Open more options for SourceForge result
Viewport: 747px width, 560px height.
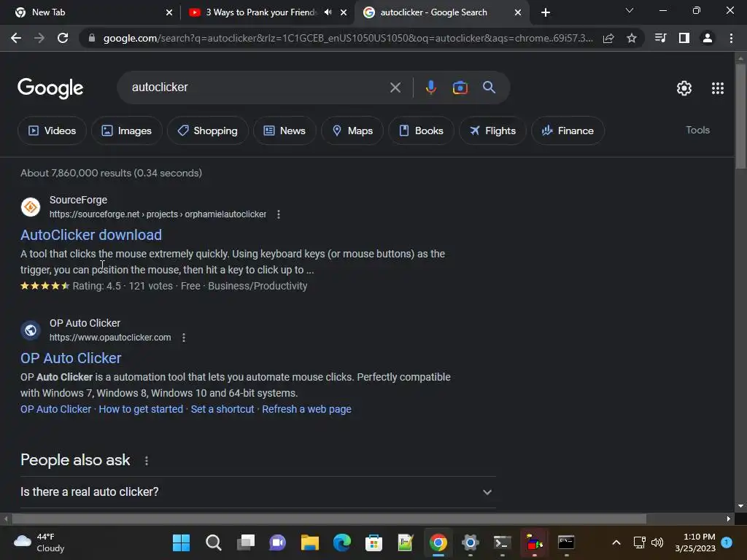tap(279, 214)
